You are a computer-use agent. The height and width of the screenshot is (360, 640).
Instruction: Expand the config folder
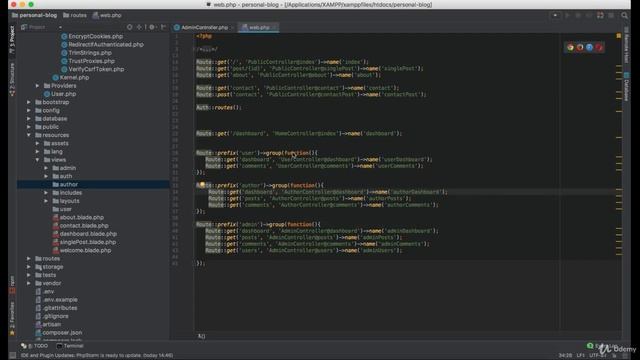(x=29, y=111)
